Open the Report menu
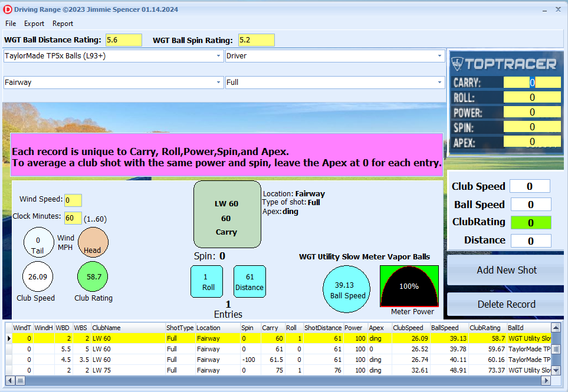Screen dimensions: 568x392 pyautogui.click(x=63, y=24)
